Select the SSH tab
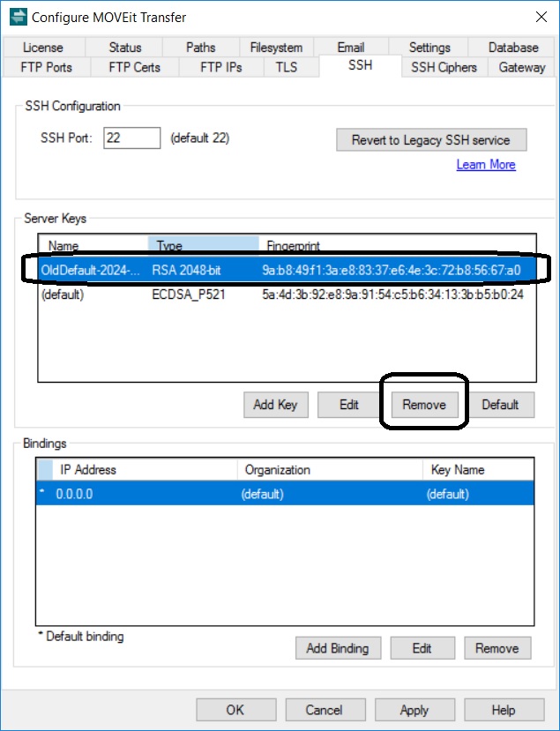 pyautogui.click(x=360, y=65)
